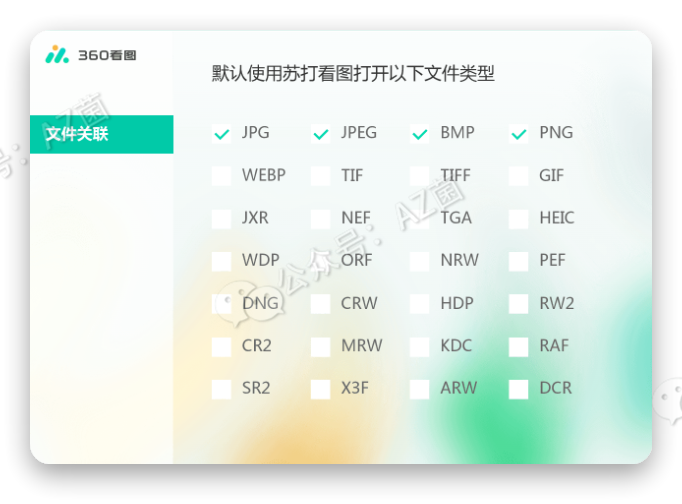Select the 文件关联 sidebar tab
The width and height of the screenshot is (682, 504).
(x=101, y=134)
